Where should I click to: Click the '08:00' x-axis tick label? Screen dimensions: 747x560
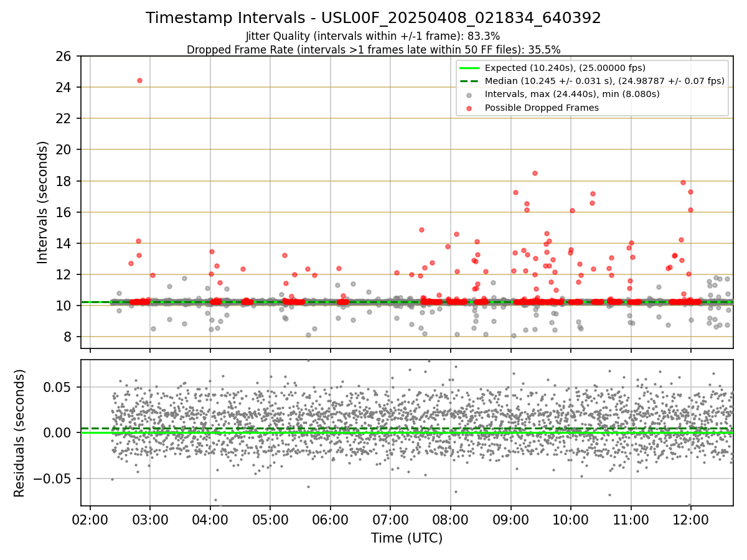[x=451, y=520]
